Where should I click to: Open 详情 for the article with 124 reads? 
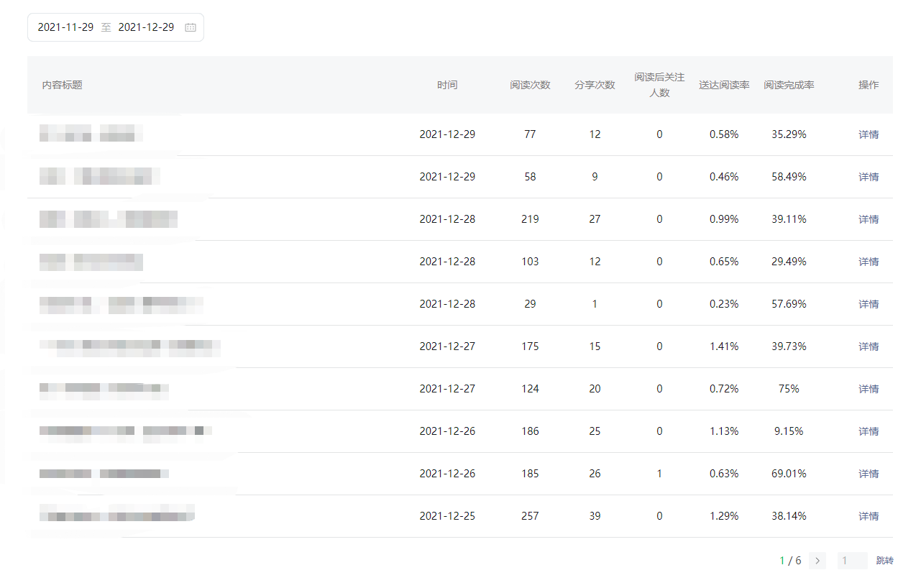[x=869, y=389]
